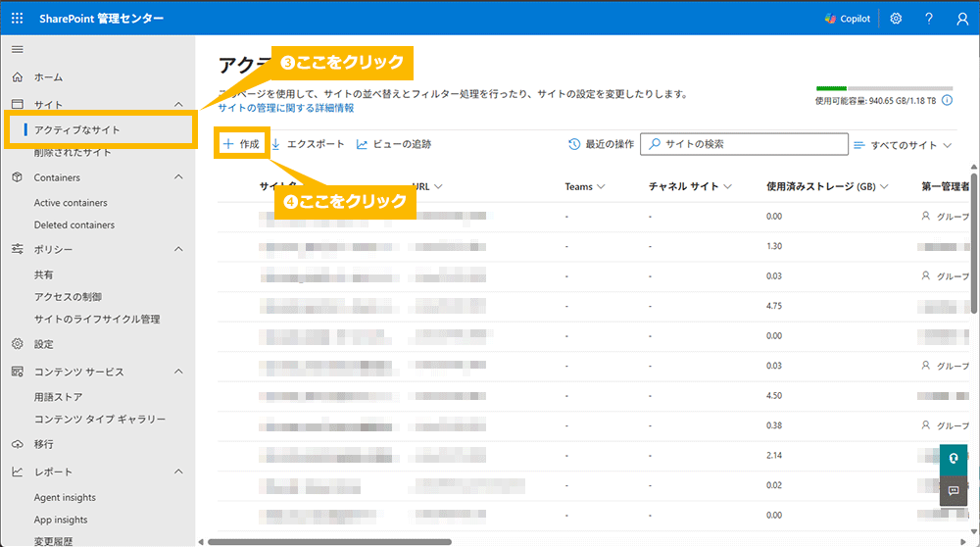The image size is (980, 547).
Task: Click the ホーム home icon
Action: click(x=18, y=77)
